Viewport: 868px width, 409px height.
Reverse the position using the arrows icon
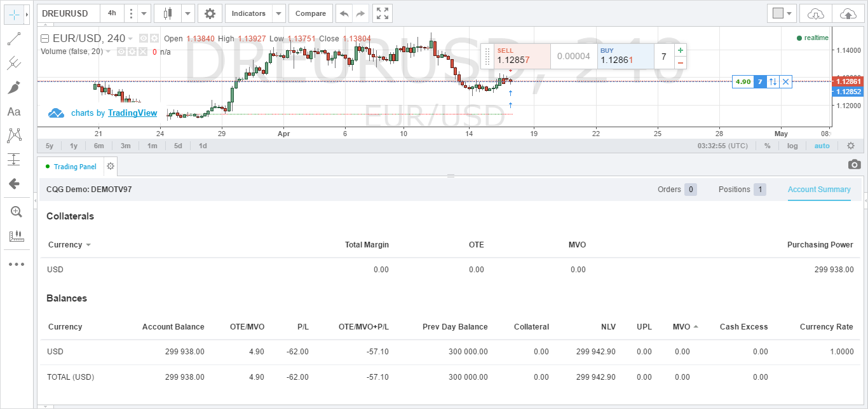pyautogui.click(x=773, y=81)
